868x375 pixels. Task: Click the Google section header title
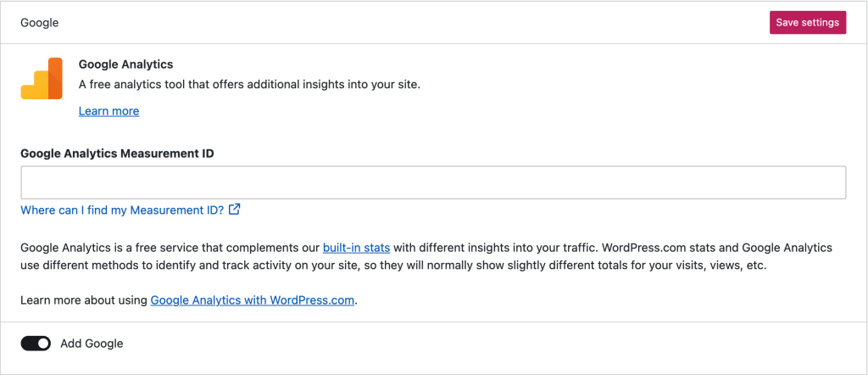click(x=40, y=23)
